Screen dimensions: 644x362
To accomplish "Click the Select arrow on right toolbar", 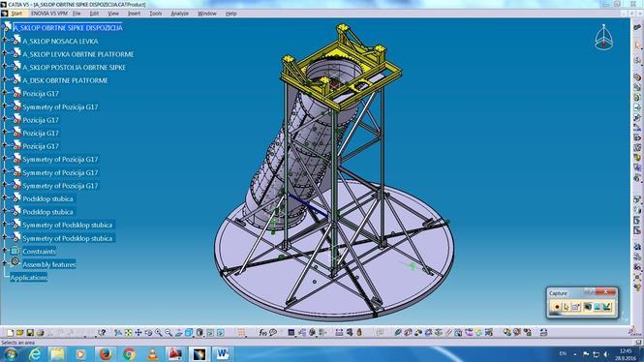I will (637, 45).
